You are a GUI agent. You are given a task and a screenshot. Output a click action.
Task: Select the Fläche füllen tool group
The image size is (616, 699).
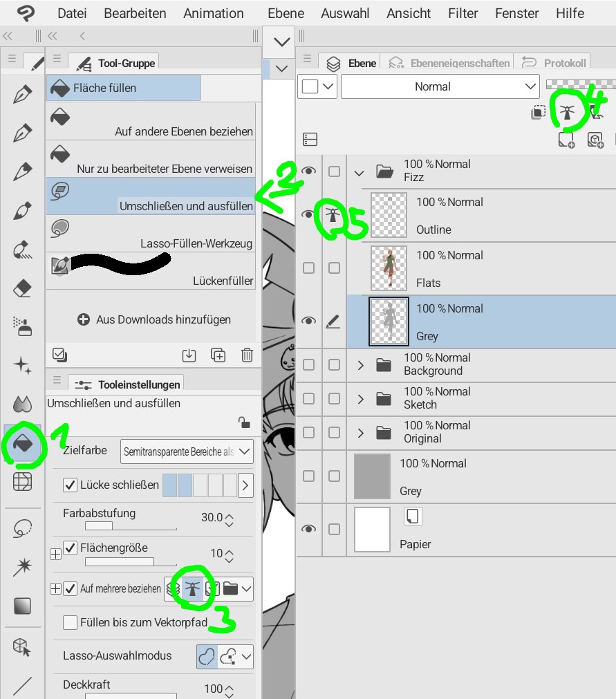124,88
